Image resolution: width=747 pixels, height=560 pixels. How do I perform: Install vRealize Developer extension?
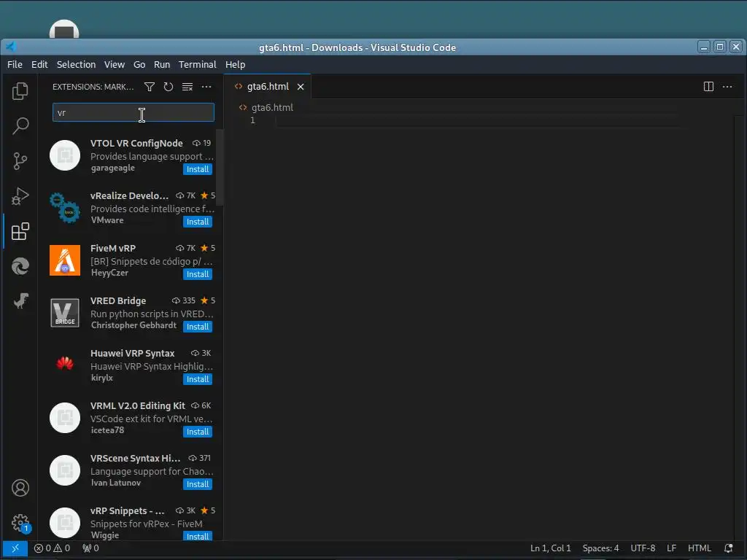pos(198,222)
